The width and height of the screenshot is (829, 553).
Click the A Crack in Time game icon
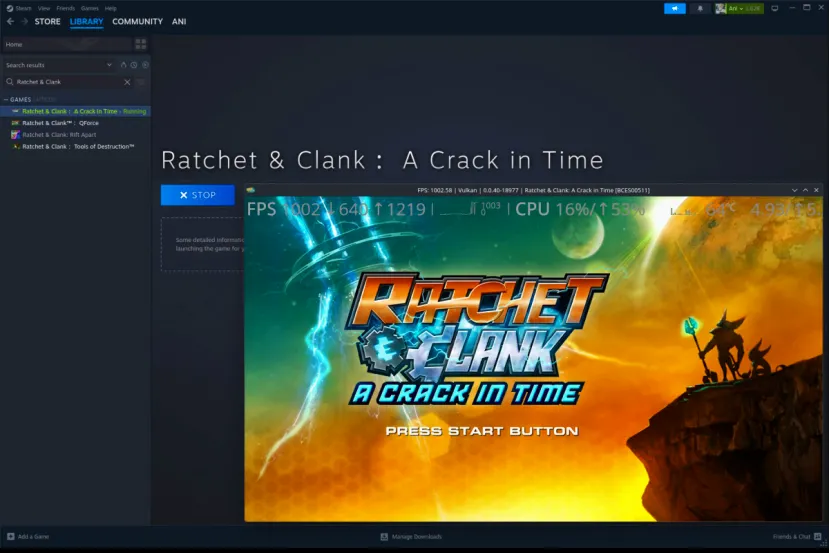tap(15, 111)
